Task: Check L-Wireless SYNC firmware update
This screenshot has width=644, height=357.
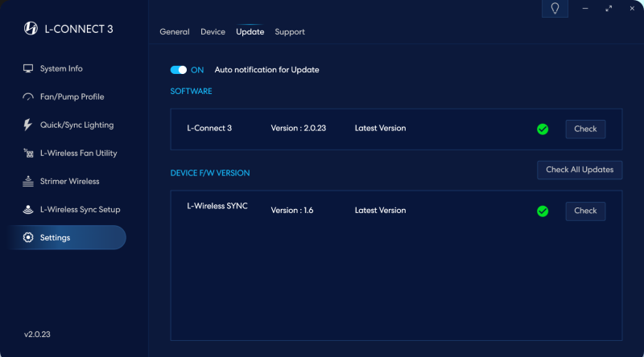Action: [585, 211]
